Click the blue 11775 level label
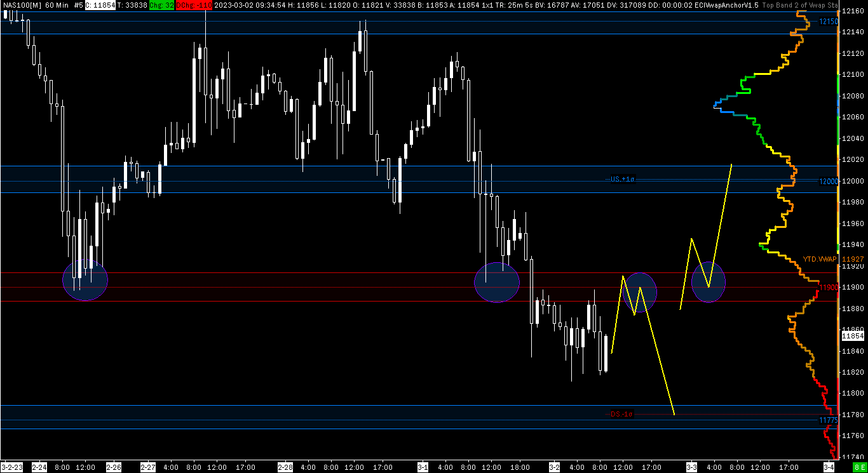 (x=829, y=420)
